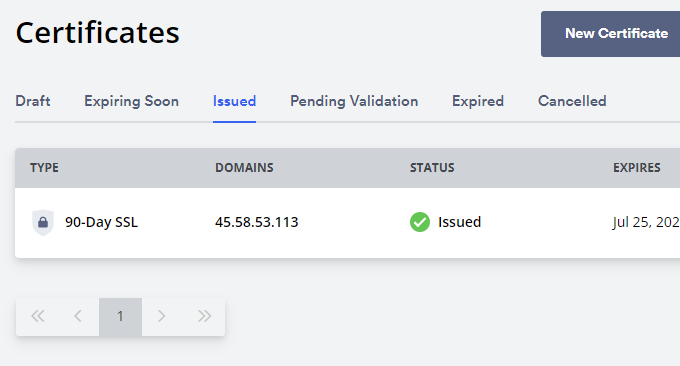Go to the next page arrow
Screen dimensions: 680x366
click(x=161, y=316)
